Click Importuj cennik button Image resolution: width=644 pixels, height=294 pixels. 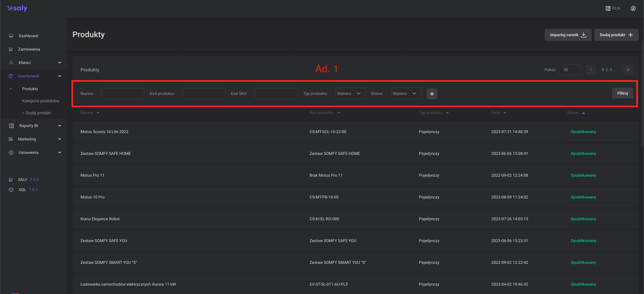pyautogui.click(x=568, y=35)
